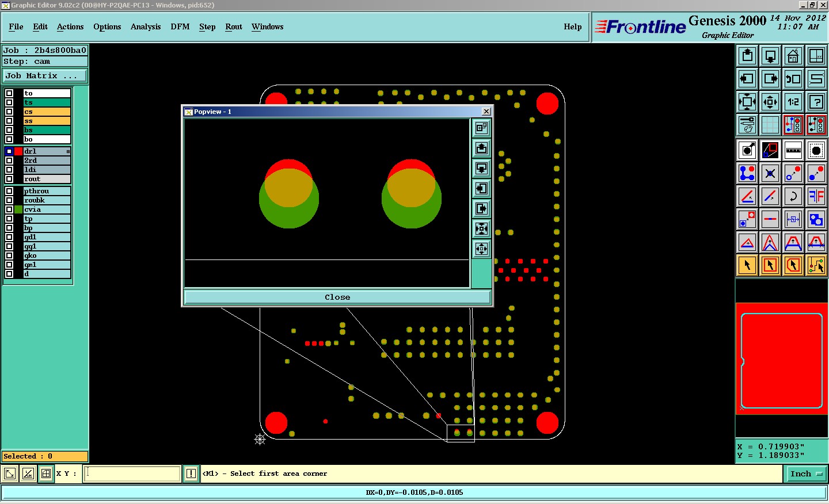Toggle checkbox for layer pthrou
Viewport: 829px width, 504px height.
tap(9, 191)
